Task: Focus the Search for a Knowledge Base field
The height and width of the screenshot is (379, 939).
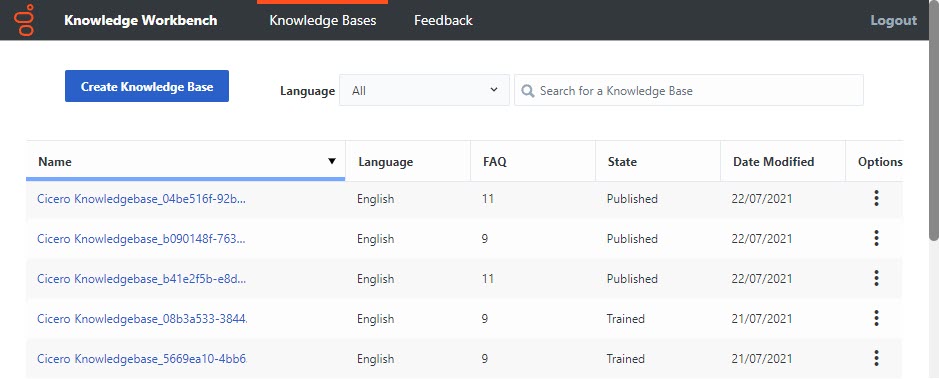Action: 689,90
